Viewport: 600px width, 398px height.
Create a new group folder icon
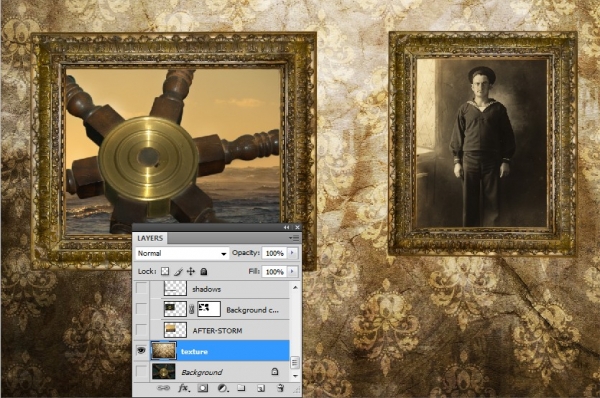(x=241, y=388)
